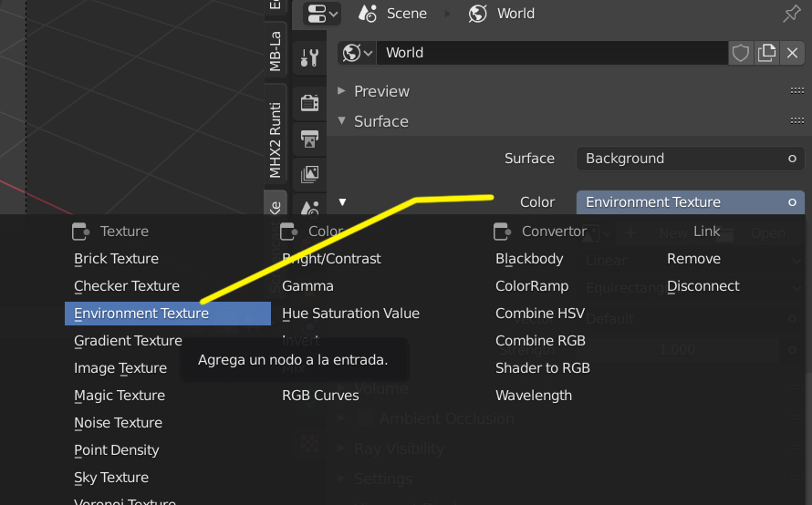Unlink the World datablock with X

793,53
